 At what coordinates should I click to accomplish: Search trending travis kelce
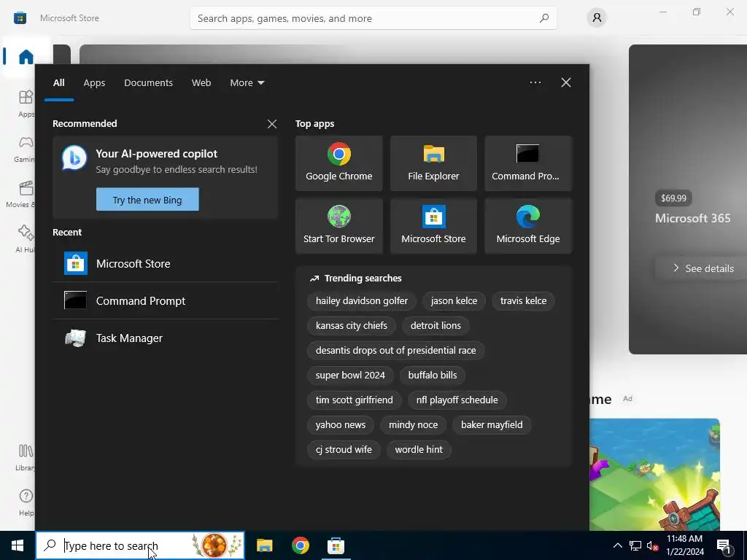click(x=523, y=301)
